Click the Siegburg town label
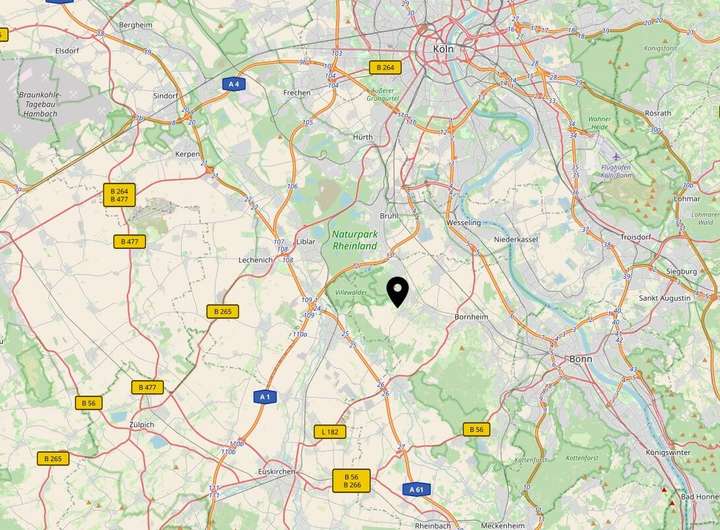Viewport: 720px width, 530px height. 681,272
